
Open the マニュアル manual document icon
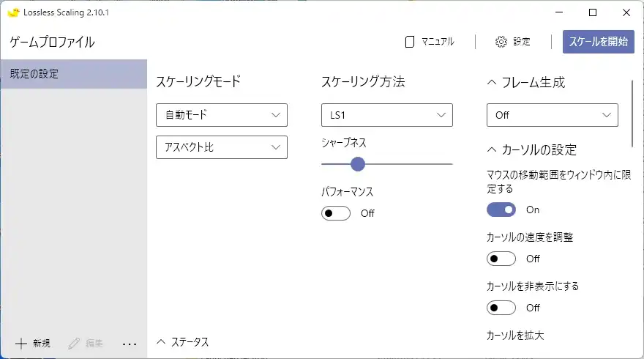click(411, 42)
